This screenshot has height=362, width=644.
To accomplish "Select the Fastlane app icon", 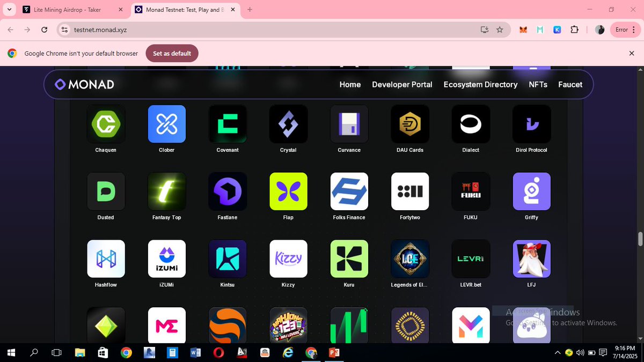I will click(x=228, y=191).
